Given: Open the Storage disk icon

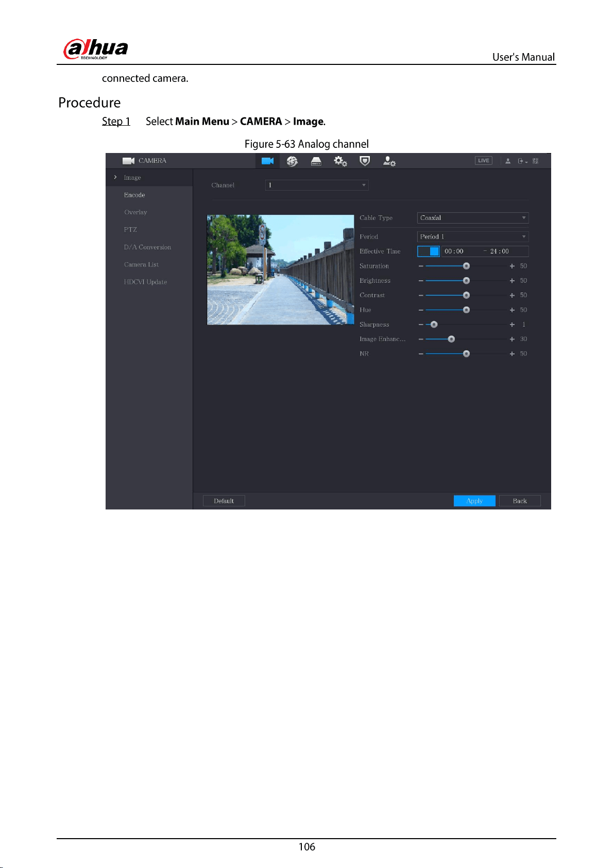Looking at the screenshot, I should pyautogui.click(x=316, y=162).
